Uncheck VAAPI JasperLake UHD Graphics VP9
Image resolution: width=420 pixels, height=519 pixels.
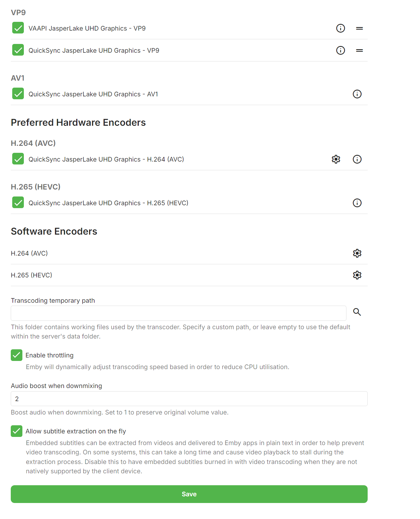pos(18,28)
